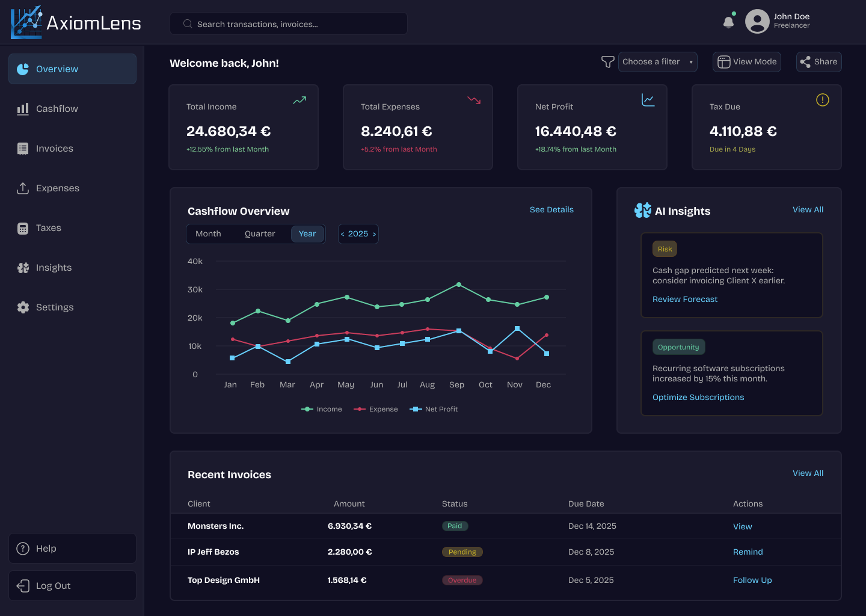
Task: Switch chart period to Quarter
Action: pyautogui.click(x=260, y=234)
